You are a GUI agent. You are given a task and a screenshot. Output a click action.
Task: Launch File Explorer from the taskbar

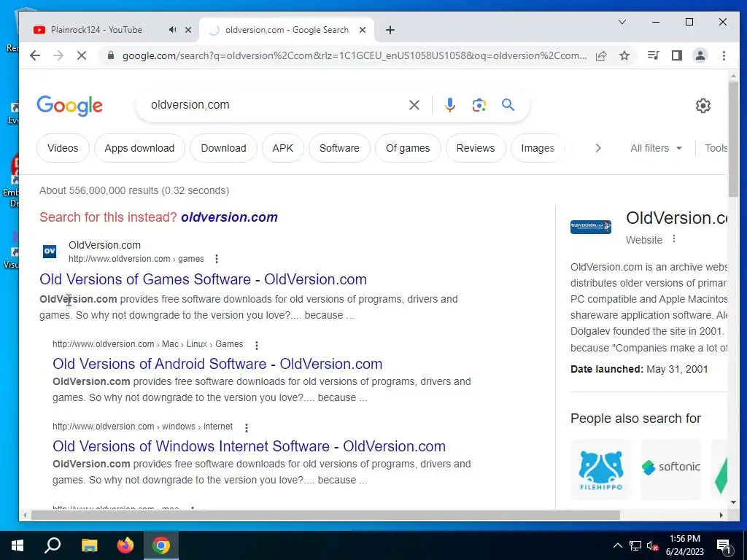coord(89,545)
